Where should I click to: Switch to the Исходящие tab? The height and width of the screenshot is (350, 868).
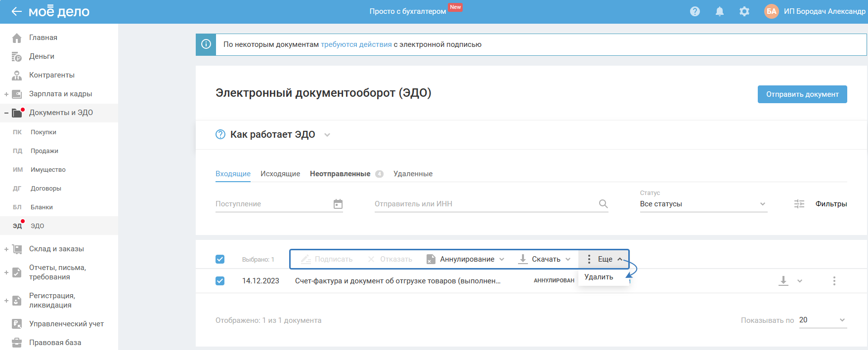280,174
